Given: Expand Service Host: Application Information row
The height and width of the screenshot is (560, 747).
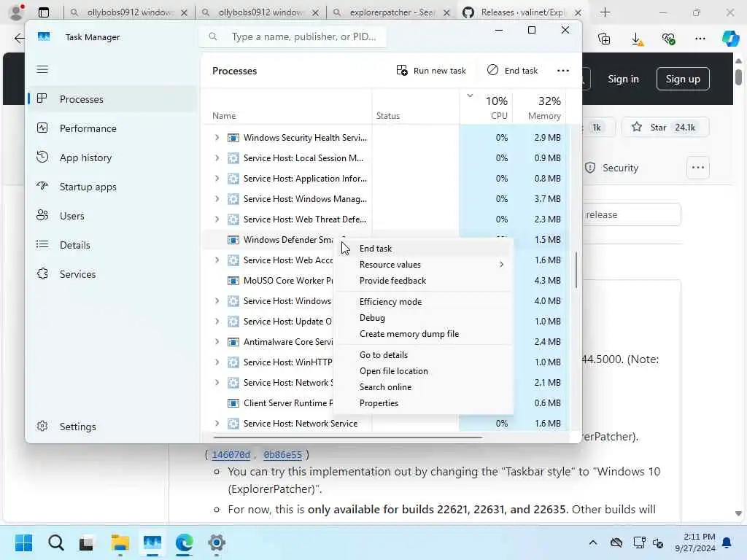Looking at the screenshot, I should tap(217, 179).
